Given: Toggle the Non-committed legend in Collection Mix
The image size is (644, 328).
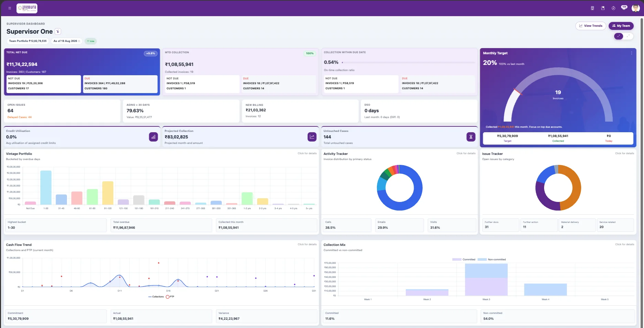Looking at the screenshot, I should (x=492, y=259).
